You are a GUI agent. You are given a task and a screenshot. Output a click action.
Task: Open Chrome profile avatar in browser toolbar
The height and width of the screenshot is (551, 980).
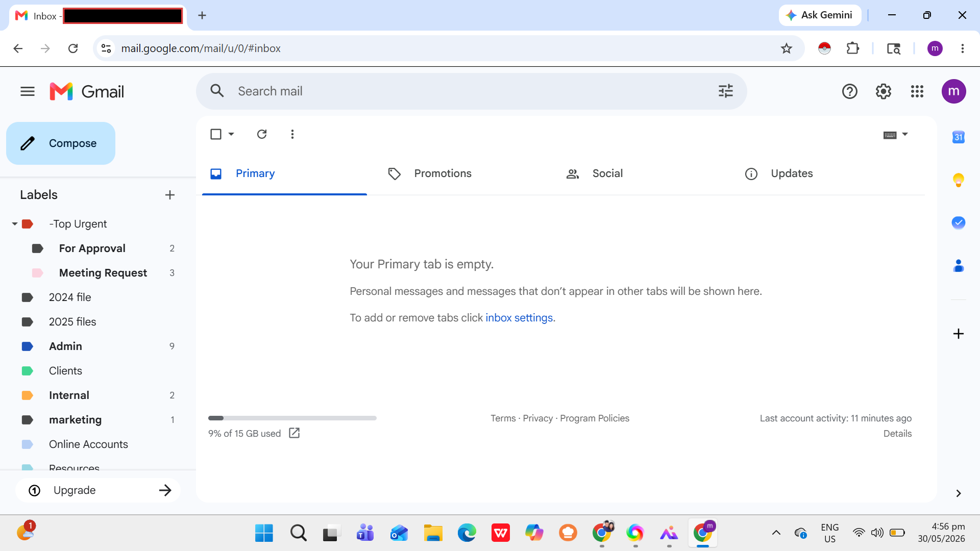935,48
